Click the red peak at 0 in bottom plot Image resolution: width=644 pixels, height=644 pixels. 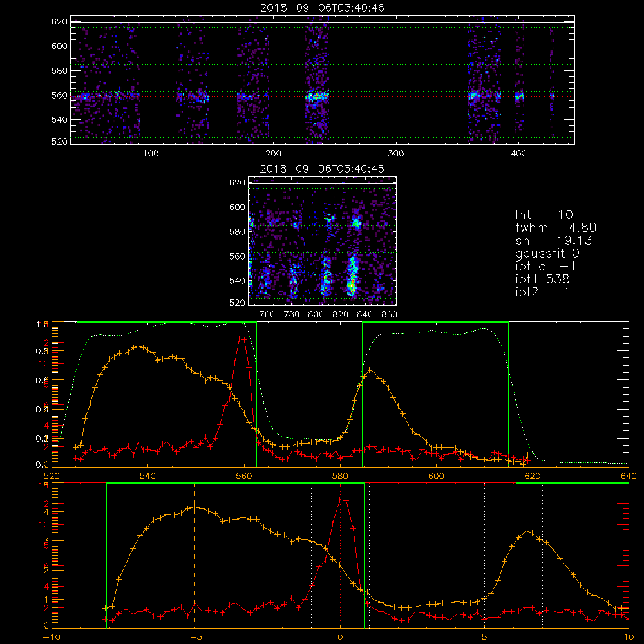coord(343,500)
